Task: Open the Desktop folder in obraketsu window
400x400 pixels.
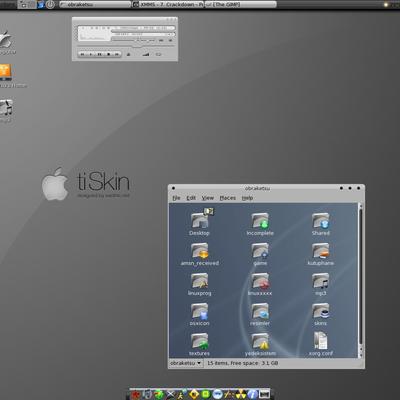Action: (x=199, y=224)
